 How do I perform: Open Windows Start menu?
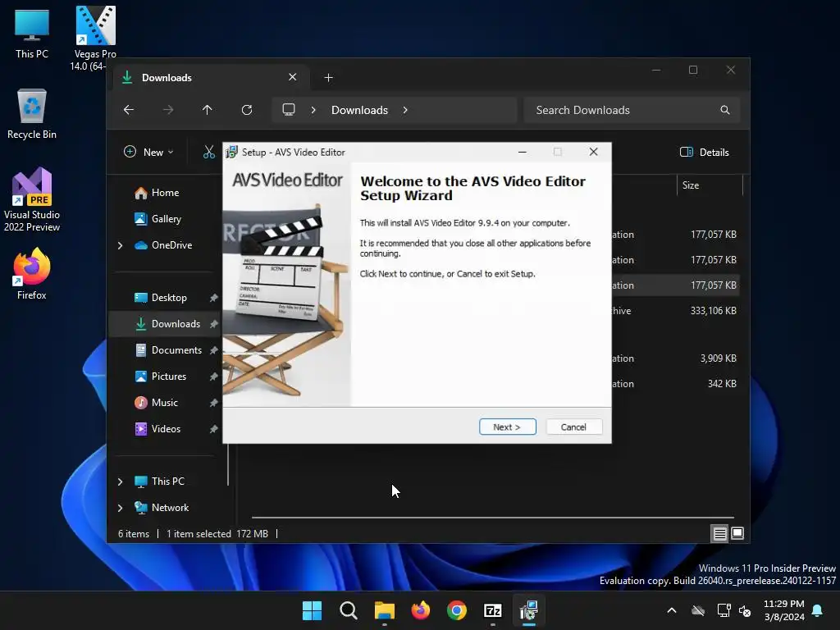tap(313, 610)
